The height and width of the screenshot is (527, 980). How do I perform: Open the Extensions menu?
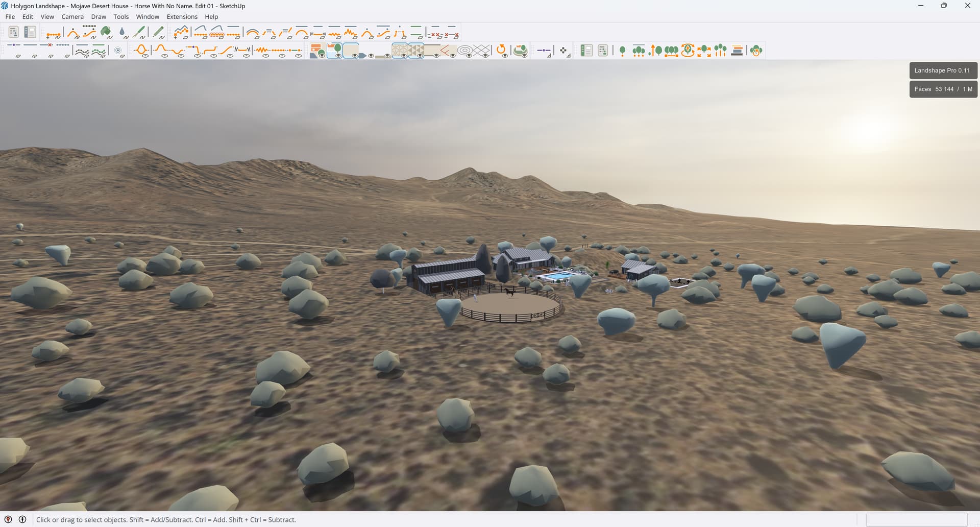tap(182, 17)
